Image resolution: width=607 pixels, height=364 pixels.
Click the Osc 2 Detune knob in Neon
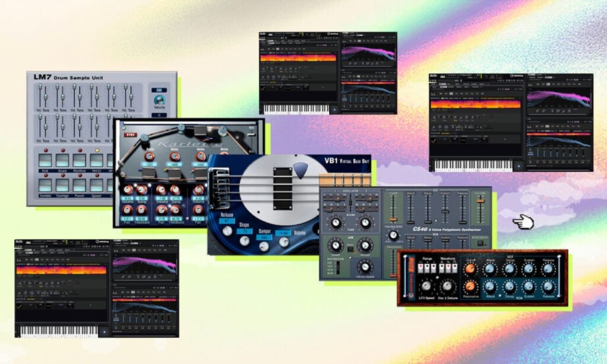click(x=447, y=286)
